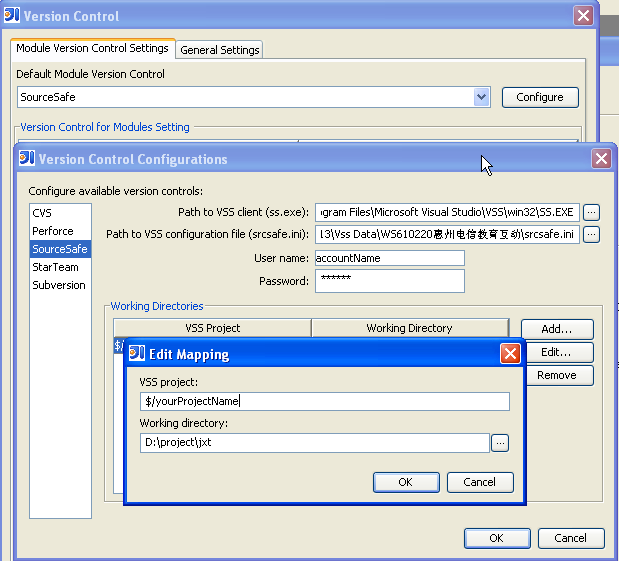Cancel the Edit Mapping dialog
Screen dimensions: 619x561
[x=480, y=482]
